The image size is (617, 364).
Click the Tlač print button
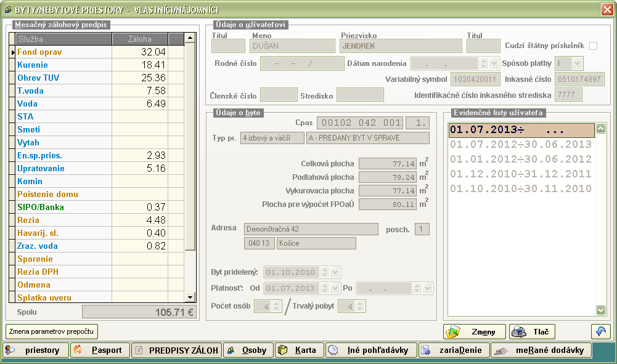[x=532, y=332]
